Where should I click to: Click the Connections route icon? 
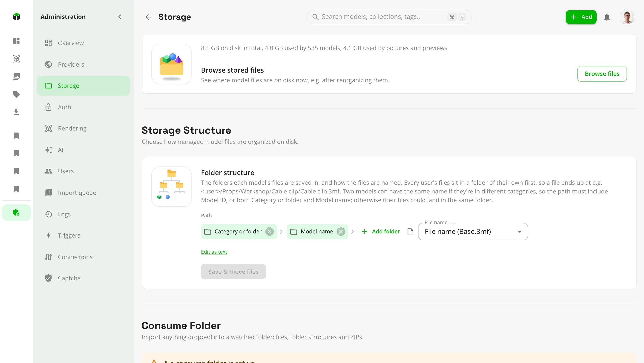click(48, 257)
